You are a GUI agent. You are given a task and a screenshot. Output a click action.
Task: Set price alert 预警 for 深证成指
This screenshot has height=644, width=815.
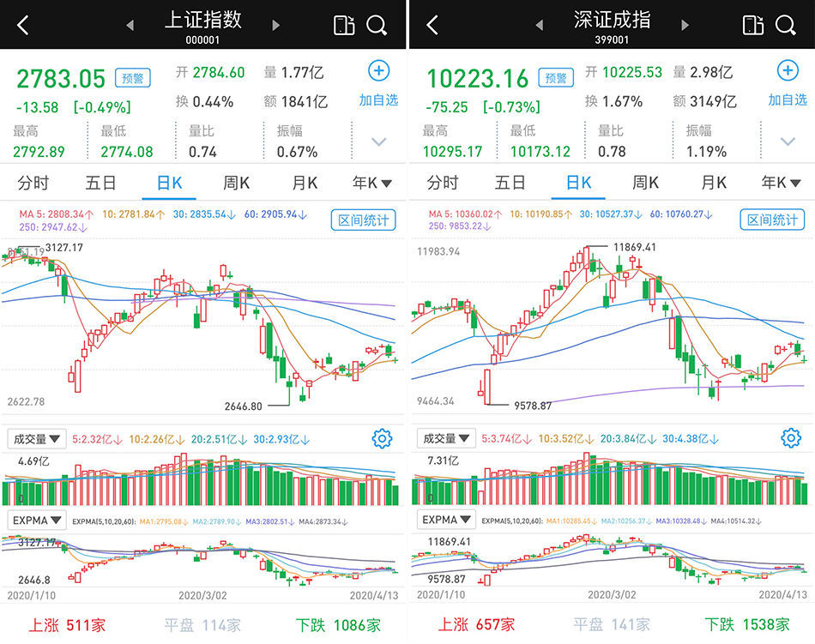point(556,78)
